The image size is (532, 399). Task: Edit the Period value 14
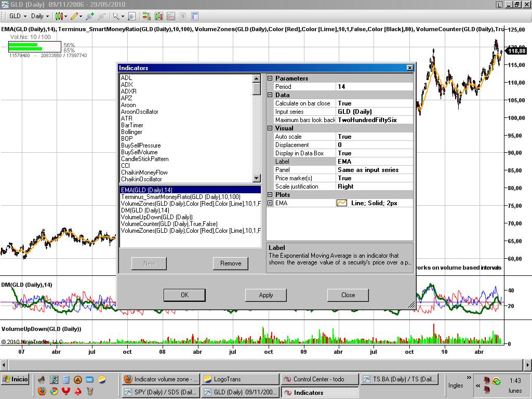(374, 87)
